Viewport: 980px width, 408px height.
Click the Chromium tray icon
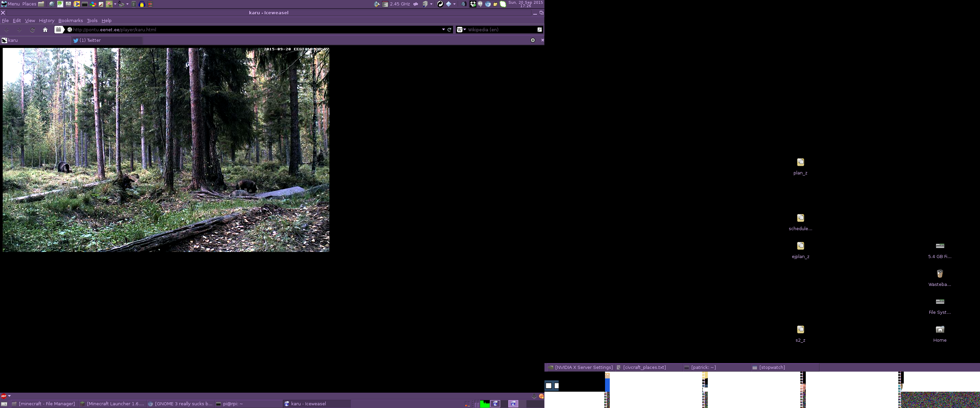tap(488, 4)
